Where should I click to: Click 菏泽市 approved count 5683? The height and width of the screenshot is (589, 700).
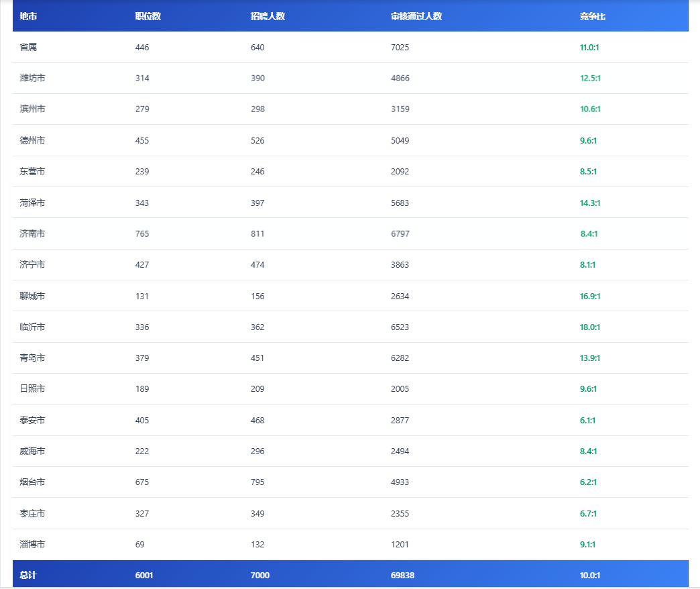tap(400, 203)
